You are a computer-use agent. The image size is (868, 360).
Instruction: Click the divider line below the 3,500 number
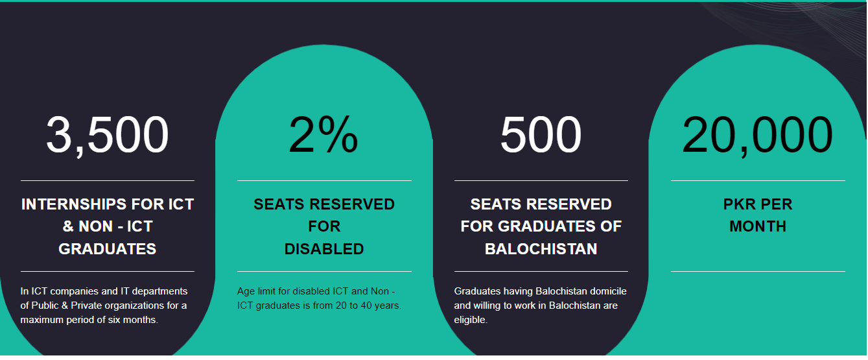tap(108, 180)
